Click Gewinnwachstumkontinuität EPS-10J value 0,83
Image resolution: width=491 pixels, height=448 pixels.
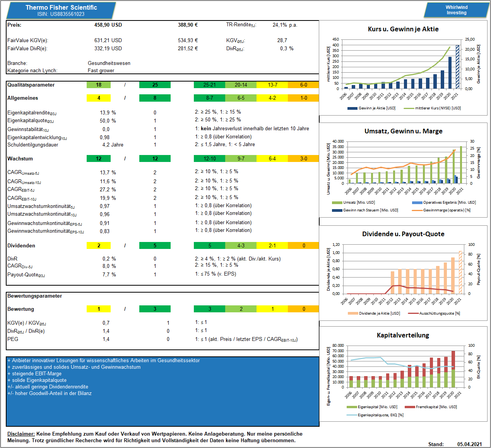(x=104, y=231)
